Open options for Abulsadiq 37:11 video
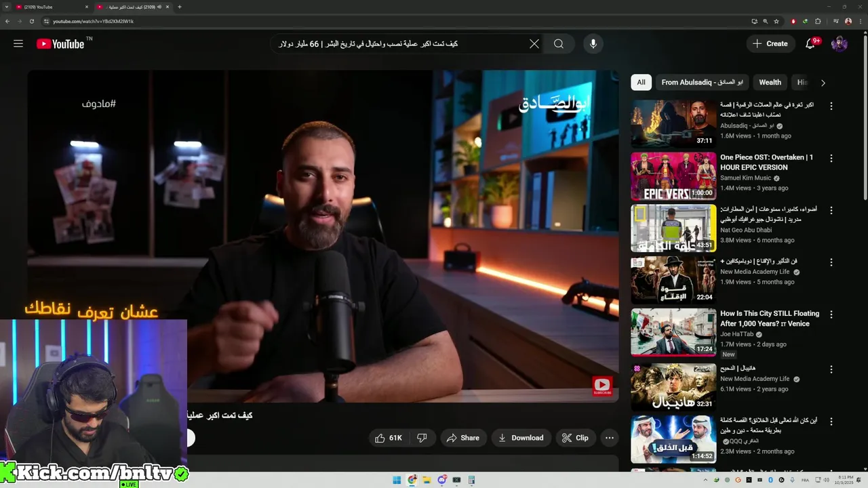Image resolution: width=868 pixels, height=488 pixels. (x=831, y=106)
